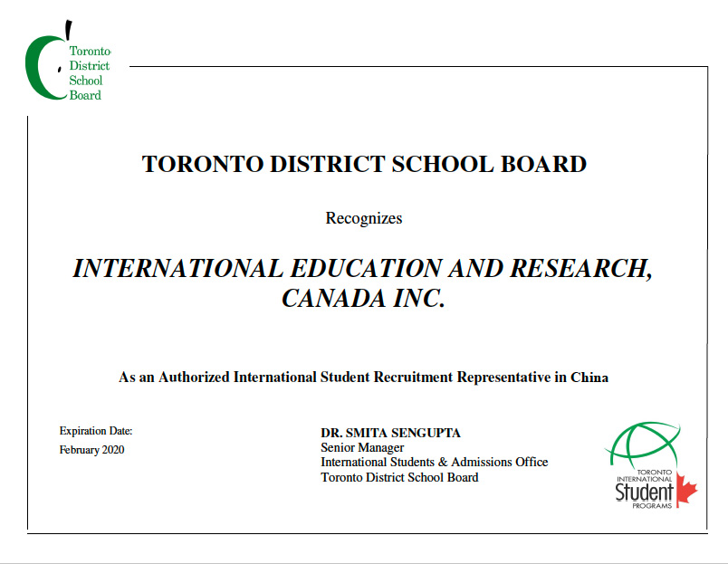Click the word 'Recognizes'
Viewport: 728px width, 564px height.
coord(363,218)
